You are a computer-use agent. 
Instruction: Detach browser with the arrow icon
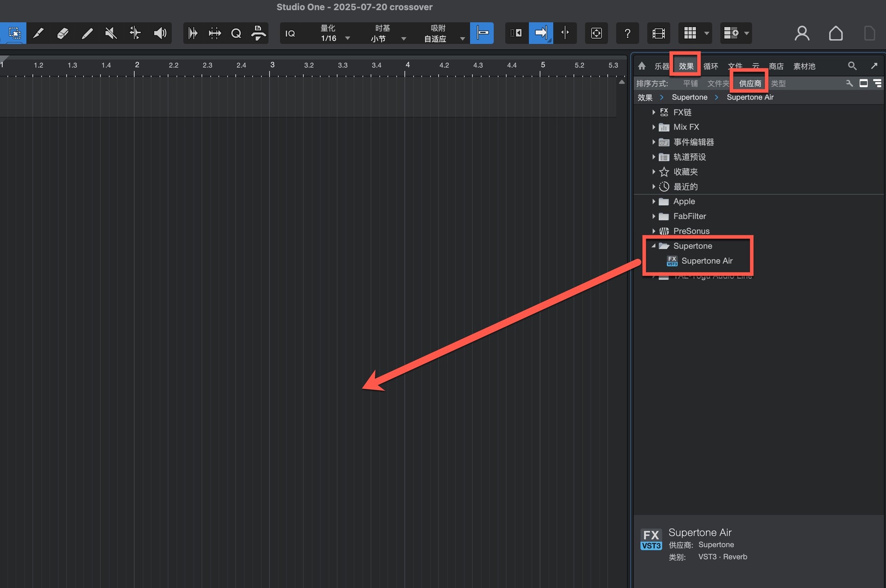coord(874,66)
